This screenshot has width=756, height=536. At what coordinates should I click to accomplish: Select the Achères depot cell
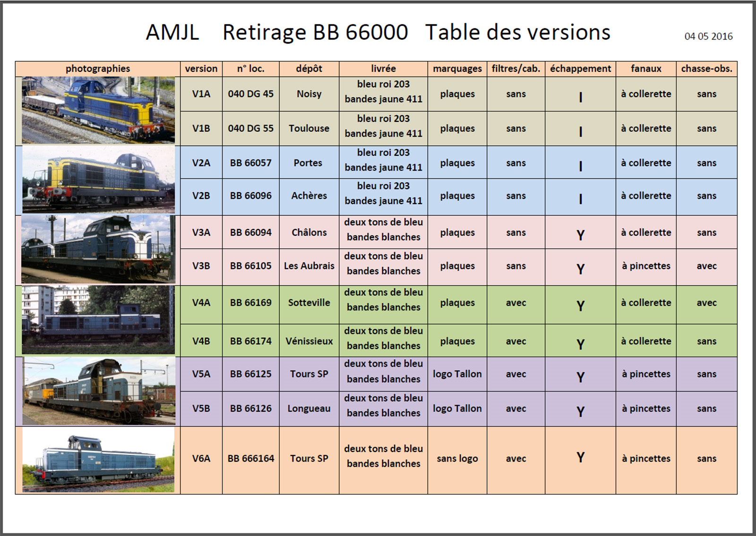tap(309, 196)
